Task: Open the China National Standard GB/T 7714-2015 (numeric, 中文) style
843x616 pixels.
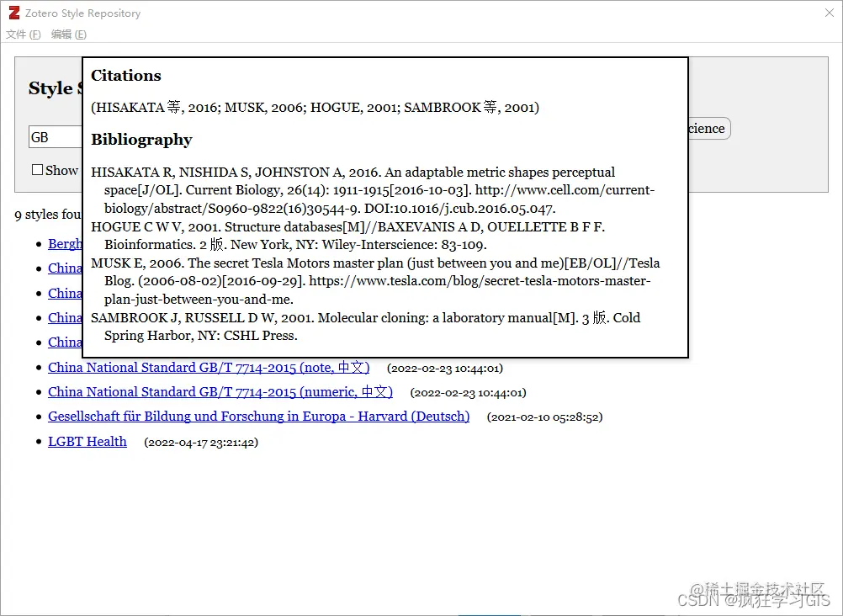Action: coord(220,392)
